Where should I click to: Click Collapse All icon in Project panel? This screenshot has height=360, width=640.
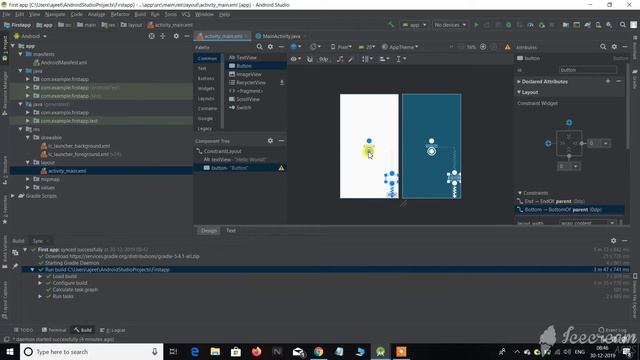tap(162, 36)
